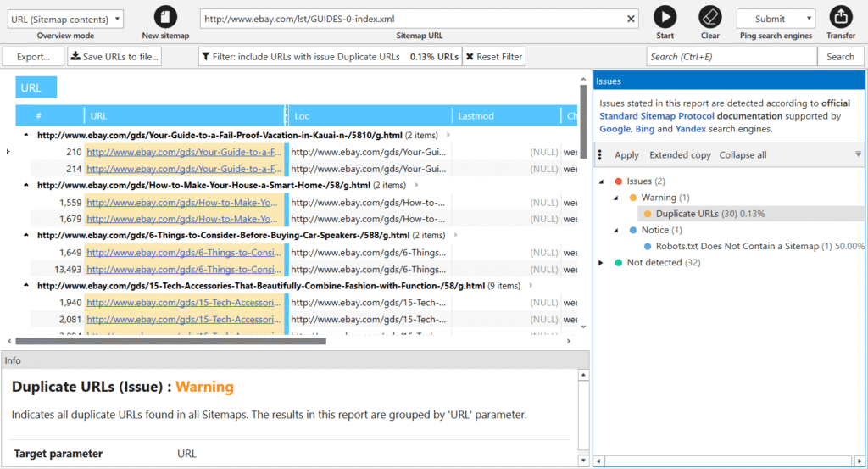
Task: Click Save URLs to file button
Action: coord(114,57)
